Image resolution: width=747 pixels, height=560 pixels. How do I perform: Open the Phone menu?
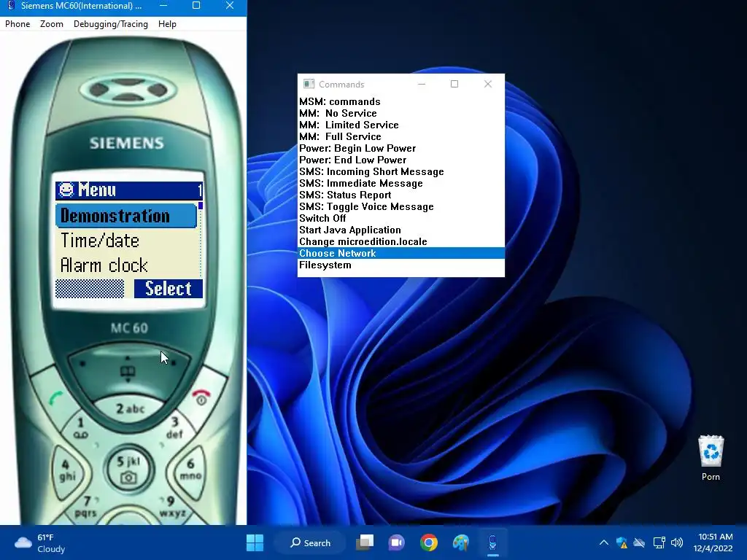18,24
